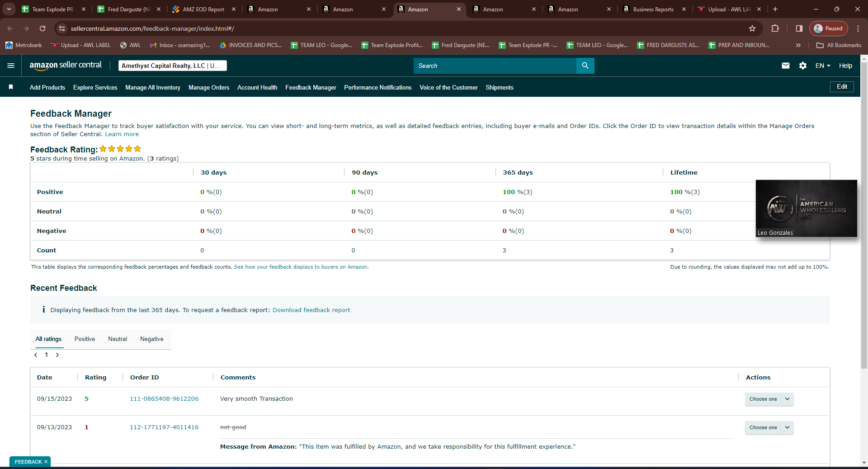Open Explore Services menu item
Viewport: 868px width, 469px height.
(x=95, y=87)
